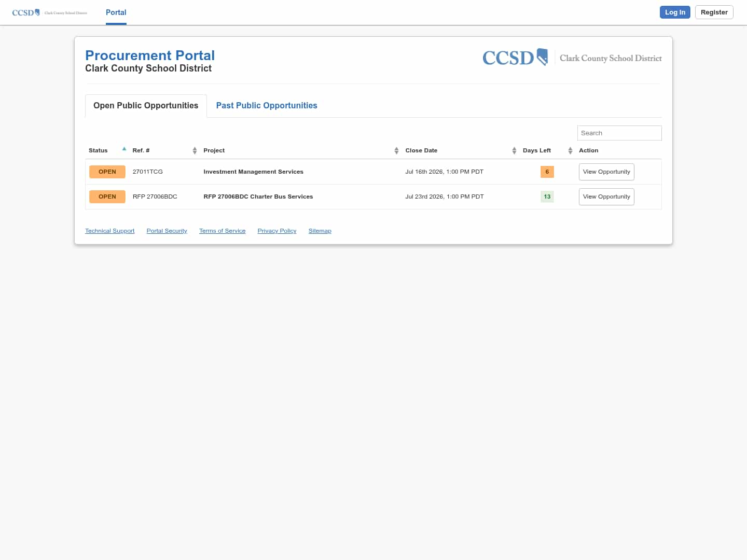747x560 pixels.
Task: Click the Register button
Action: (714, 12)
